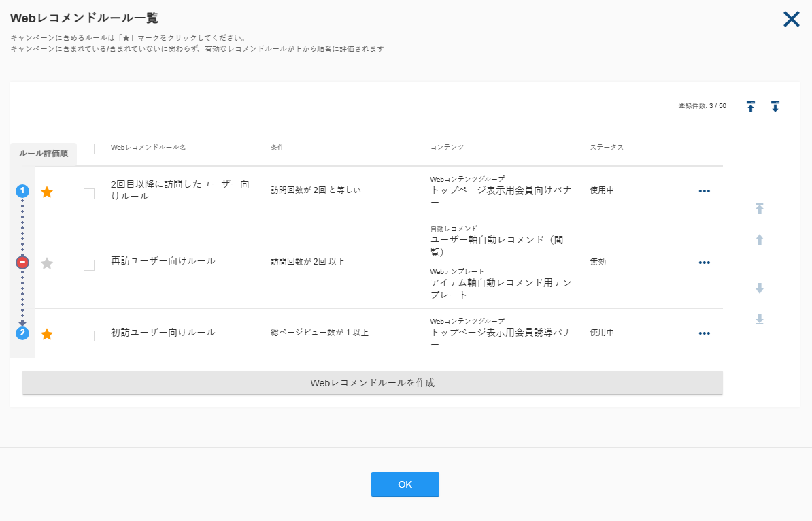Check the box for 初訪ユーザー向けルール
This screenshot has width=812, height=521.
tap(89, 335)
